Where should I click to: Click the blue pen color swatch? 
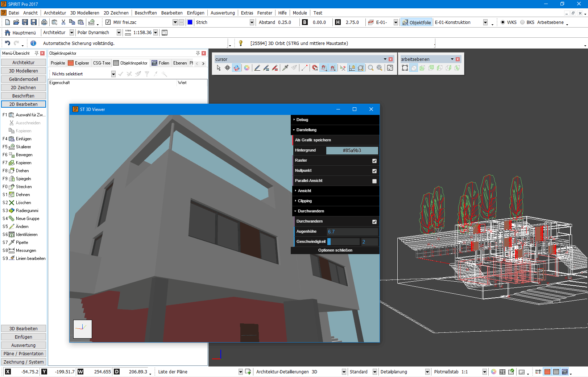click(x=190, y=22)
